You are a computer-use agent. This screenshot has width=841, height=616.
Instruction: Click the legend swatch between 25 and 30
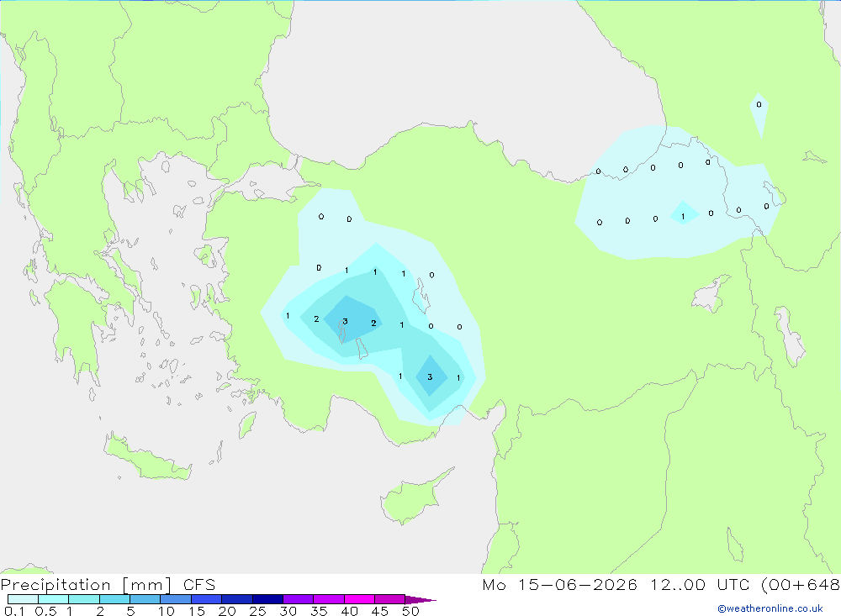click(x=267, y=599)
